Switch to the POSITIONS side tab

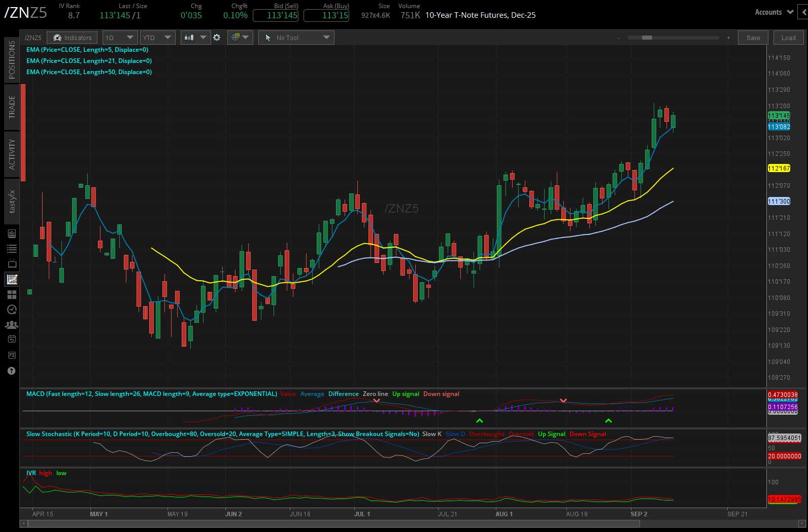click(x=12, y=60)
